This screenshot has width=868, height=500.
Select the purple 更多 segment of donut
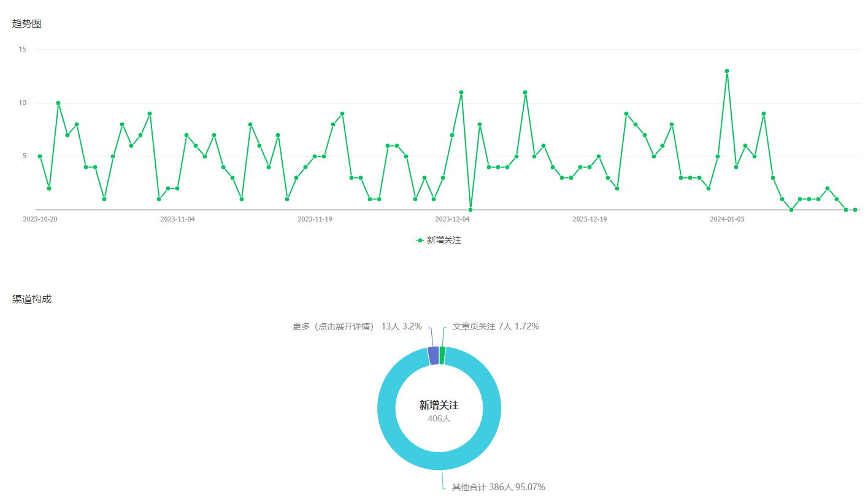click(433, 356)
